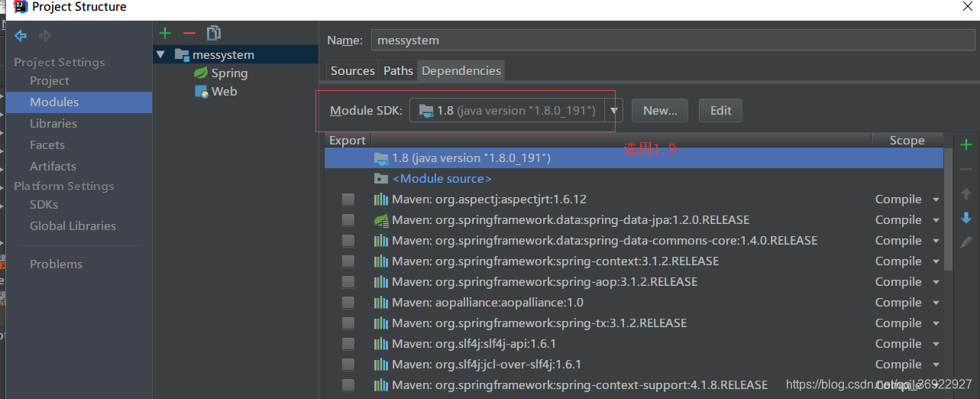Click messystem module folder icon
Screen dimensions: 980x399
point(182,54)
